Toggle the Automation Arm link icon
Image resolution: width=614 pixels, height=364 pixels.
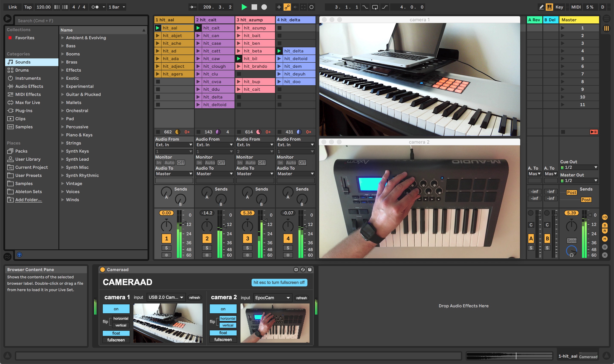(x=287, y=7)
